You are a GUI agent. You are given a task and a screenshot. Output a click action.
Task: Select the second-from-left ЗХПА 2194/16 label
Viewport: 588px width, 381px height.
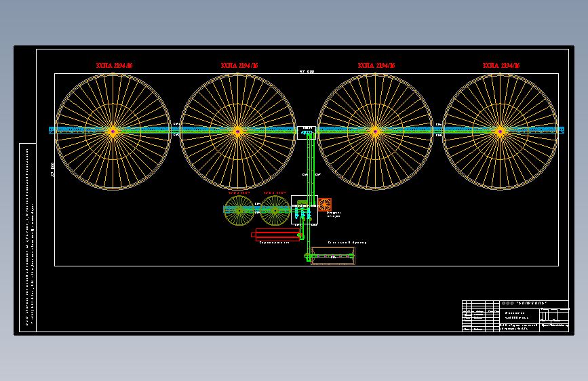click(239, 66)
